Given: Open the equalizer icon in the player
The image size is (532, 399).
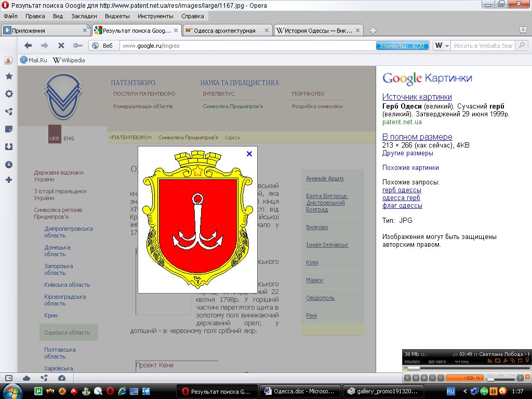Looking at the screenshot, I should click(489, 361).
